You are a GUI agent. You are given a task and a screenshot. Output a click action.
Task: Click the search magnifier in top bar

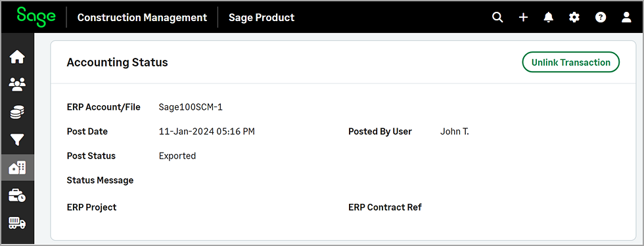point(497,17)
